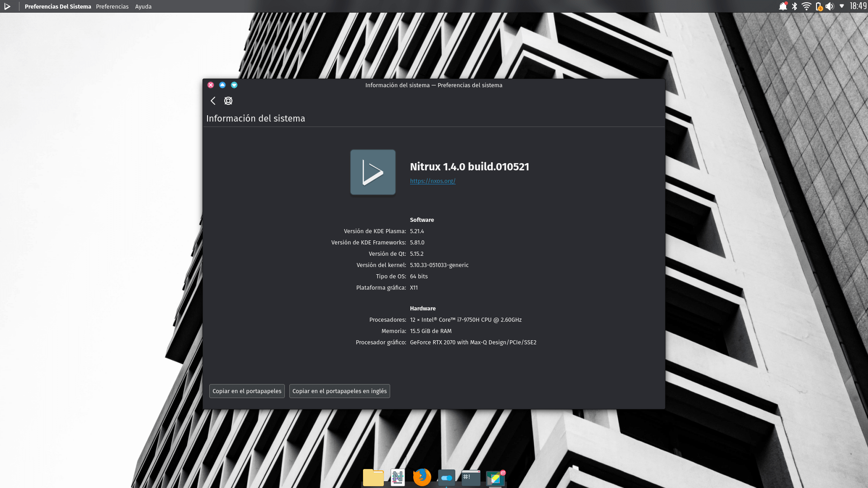Click the battery charging tray icon
Screen dimensions: 868x488
click(x=818, y=6)
